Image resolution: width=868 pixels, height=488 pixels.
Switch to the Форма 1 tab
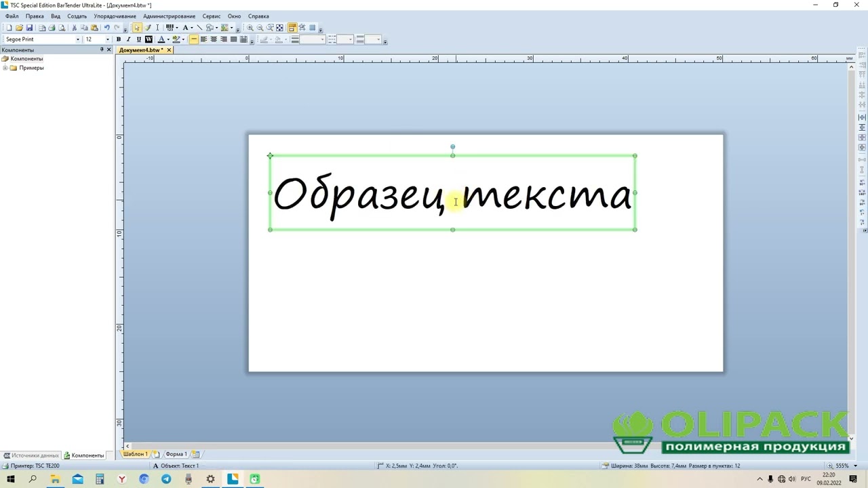(176, 454)
